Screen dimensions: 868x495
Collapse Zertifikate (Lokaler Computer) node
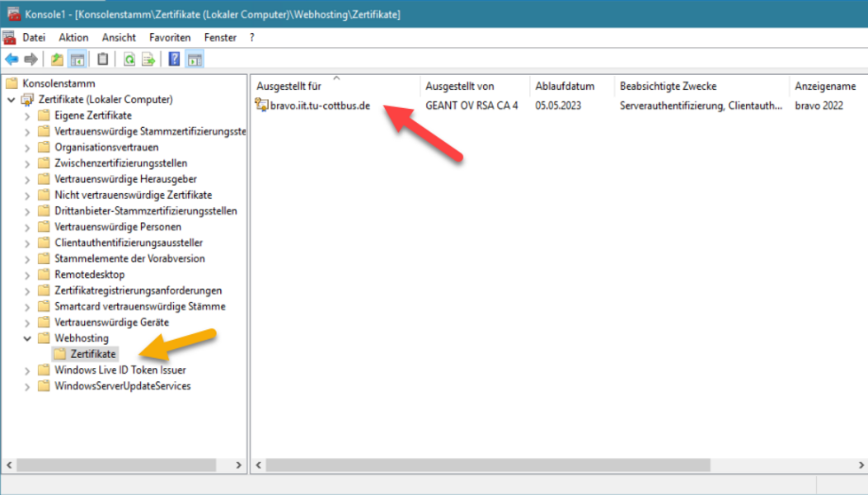click(11, 100)
